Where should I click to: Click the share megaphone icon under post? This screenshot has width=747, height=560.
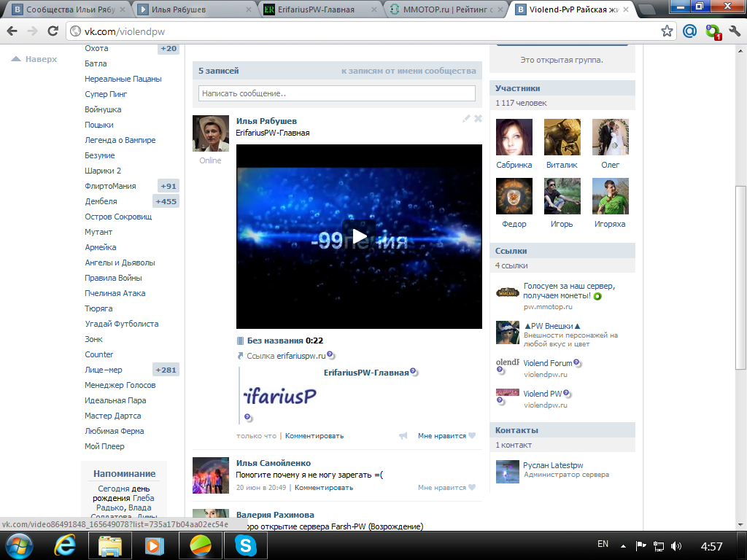403,436
